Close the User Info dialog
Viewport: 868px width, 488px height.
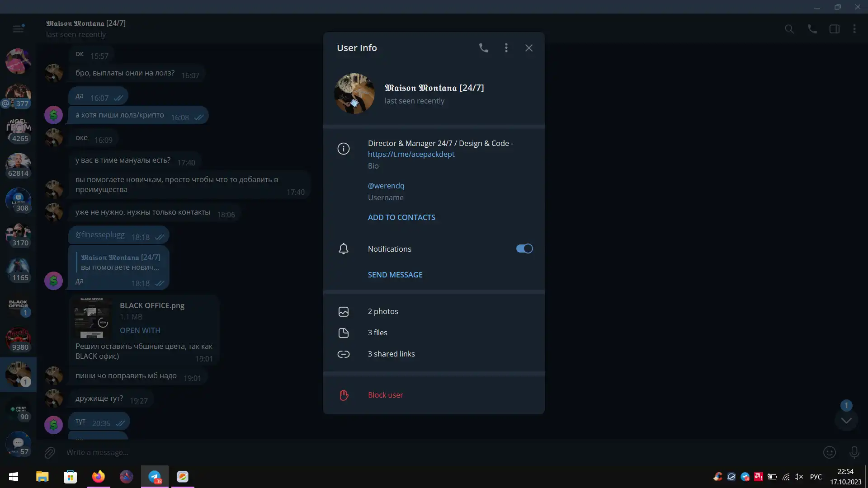[x=528, y=48]
